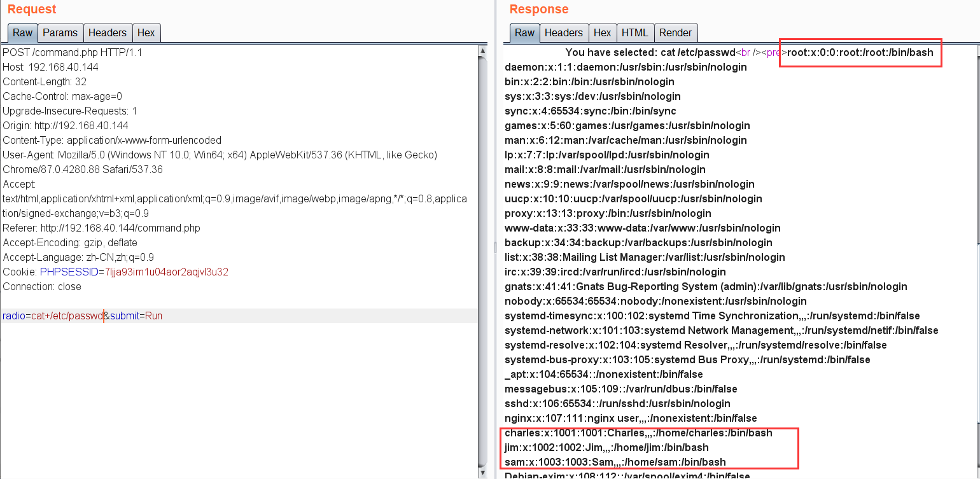Click the Accept-Language header line
Viewport: 980px width, 479px height.
pos(78,257)
